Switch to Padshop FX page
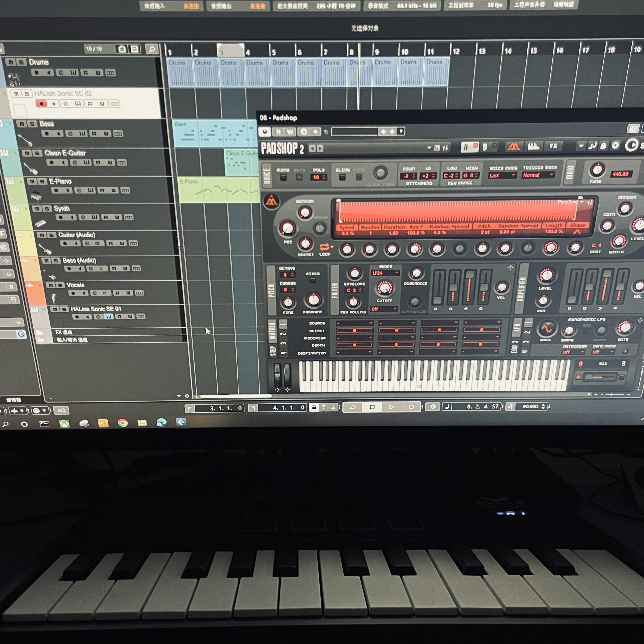Image resolution: width=644 pixels, height=644 pixels. click(553, 146)
